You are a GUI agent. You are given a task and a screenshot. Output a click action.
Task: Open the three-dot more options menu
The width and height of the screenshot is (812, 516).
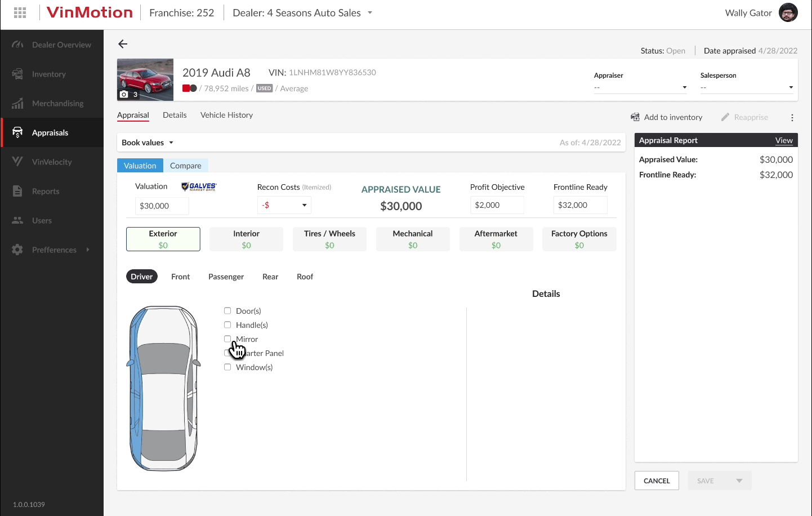pos(792,118)
